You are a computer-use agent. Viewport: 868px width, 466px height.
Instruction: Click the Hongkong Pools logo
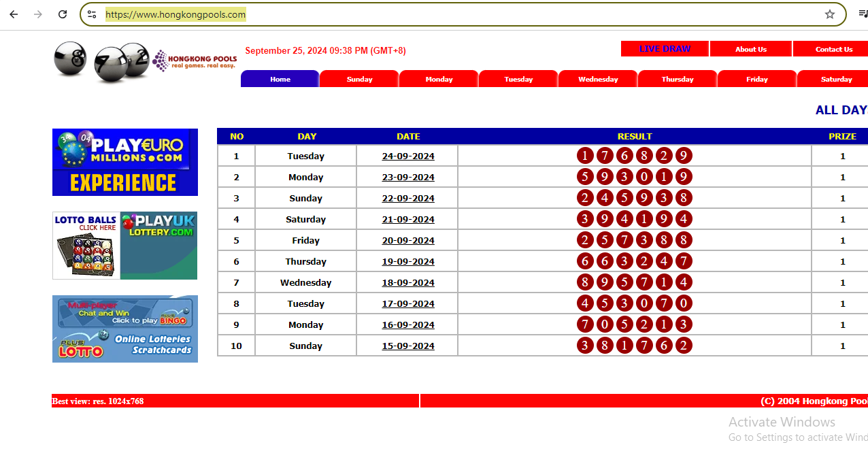pos(194,61)
